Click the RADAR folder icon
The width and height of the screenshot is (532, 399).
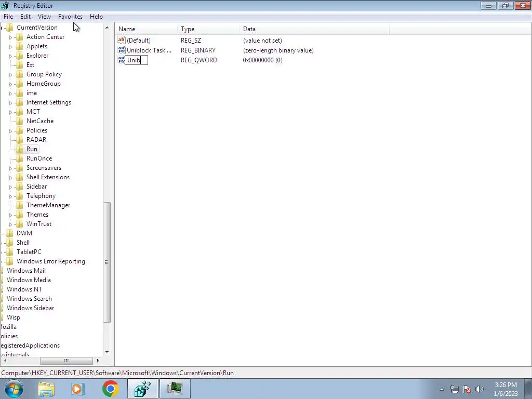click(x=20, y=139)
